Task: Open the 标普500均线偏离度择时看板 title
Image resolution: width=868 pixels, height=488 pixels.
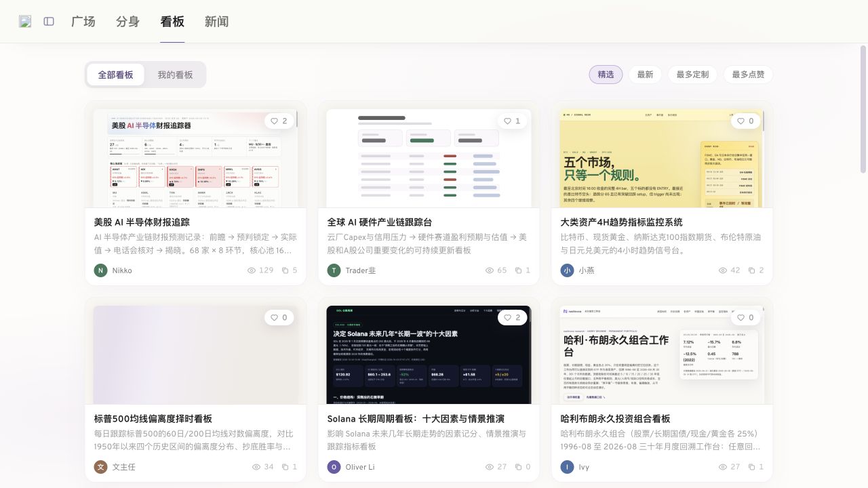Action: point(153,419)
